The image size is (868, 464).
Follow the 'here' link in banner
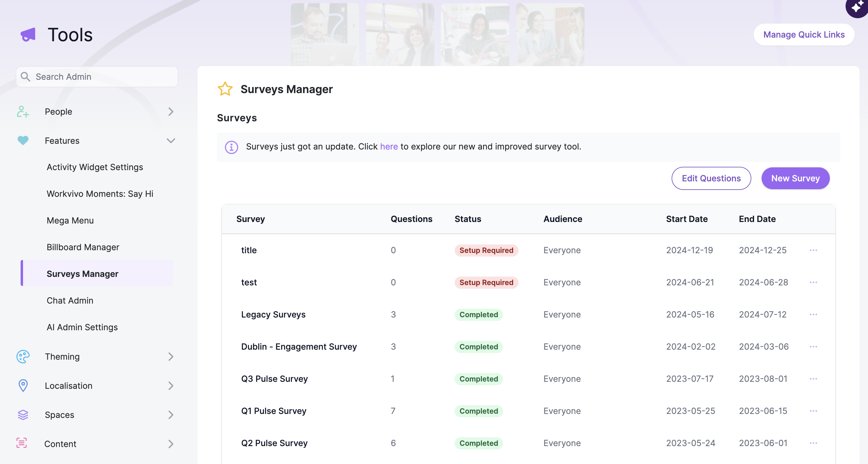tap(389, 147)
